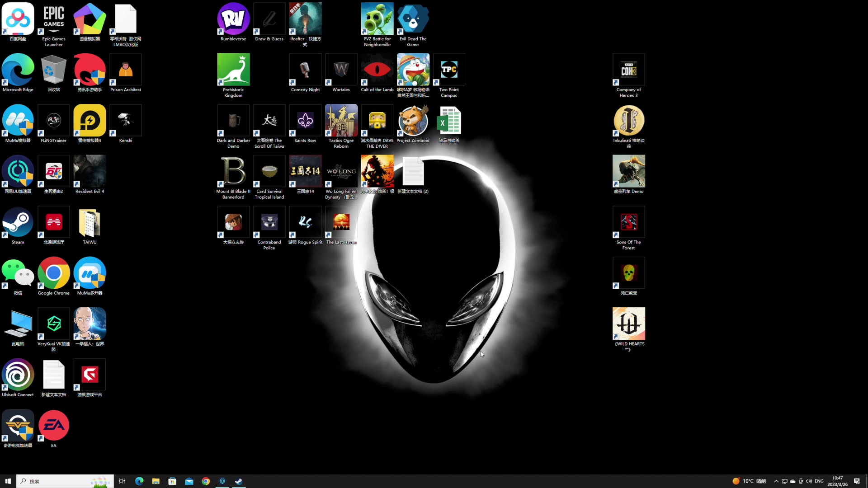Select the 此电脑 This PC icon
Viewport: 868px width, 488px height.
click(x=18, y=327)
